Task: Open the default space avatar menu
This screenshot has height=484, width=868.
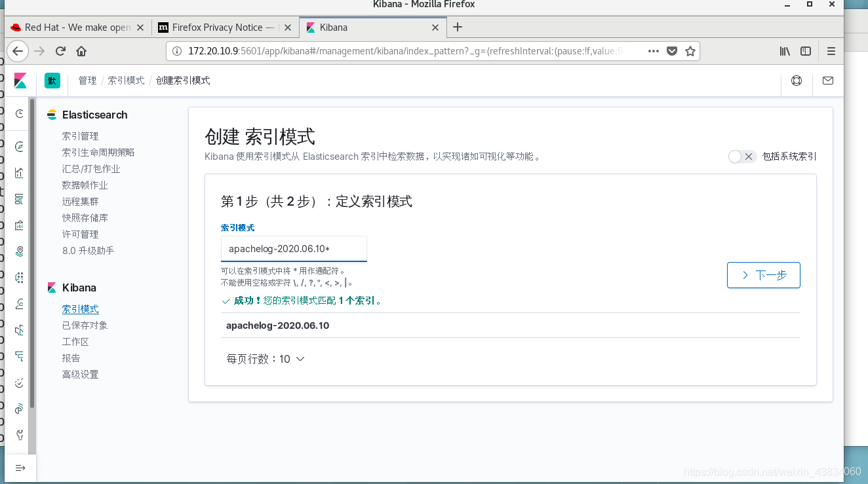Action: [x=52, y=81]
